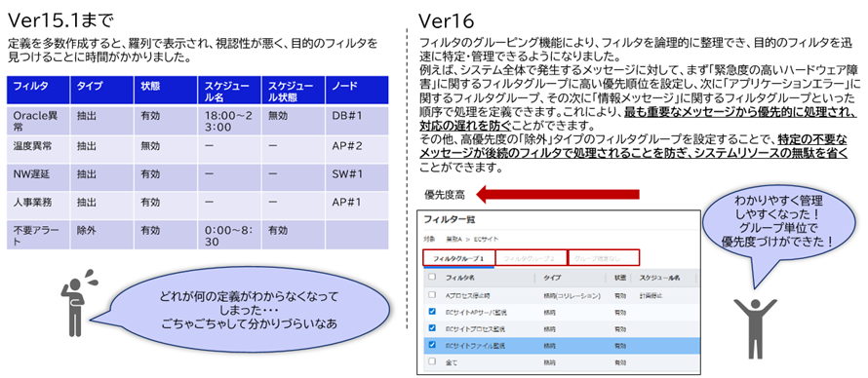Click the AP#2 node cell

click(x=357, y=150)
